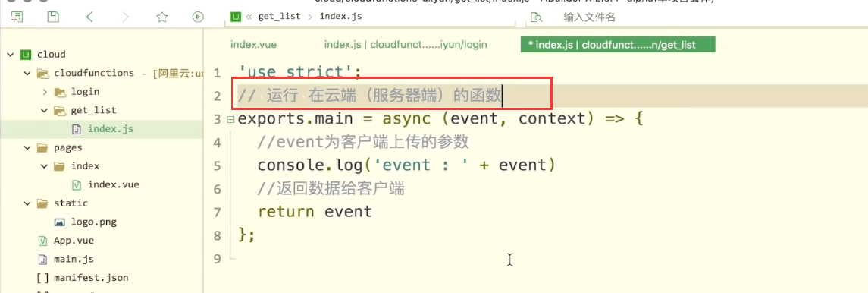Image resolution: width=868 pixels, height=293 pixels.
Task: Click the logo.png image file icon
Action: click(60, 222)
